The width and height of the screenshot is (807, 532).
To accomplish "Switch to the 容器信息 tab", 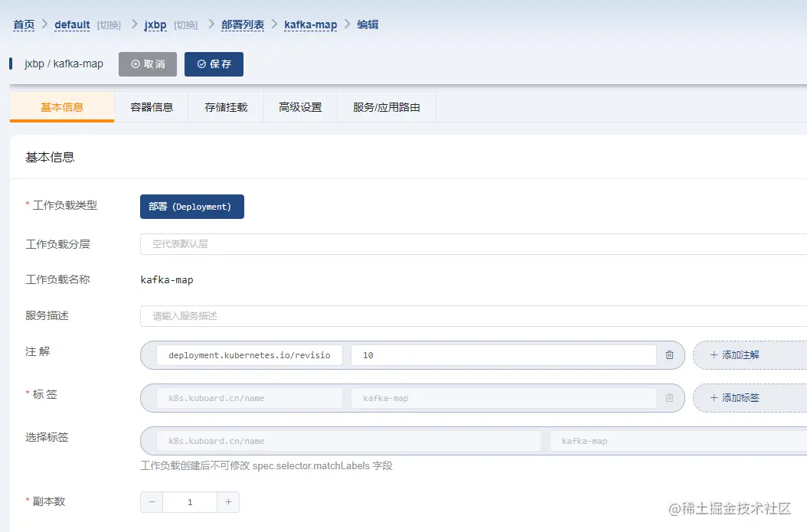I will click(x=152, y=107).
